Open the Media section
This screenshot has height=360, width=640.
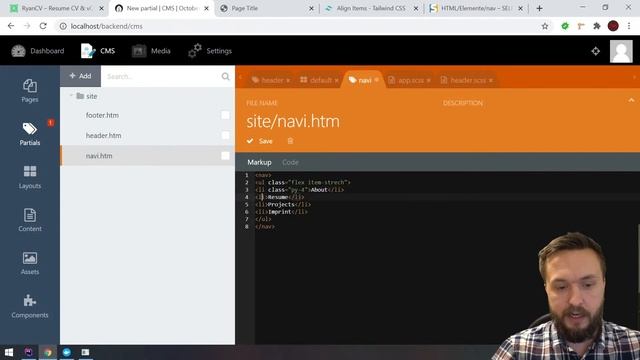click(151, 51)
